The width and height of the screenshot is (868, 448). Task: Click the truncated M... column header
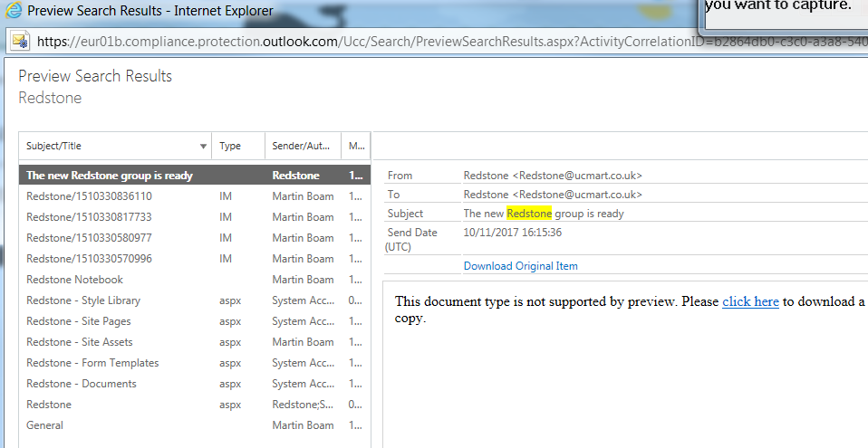tap(355, 147)
